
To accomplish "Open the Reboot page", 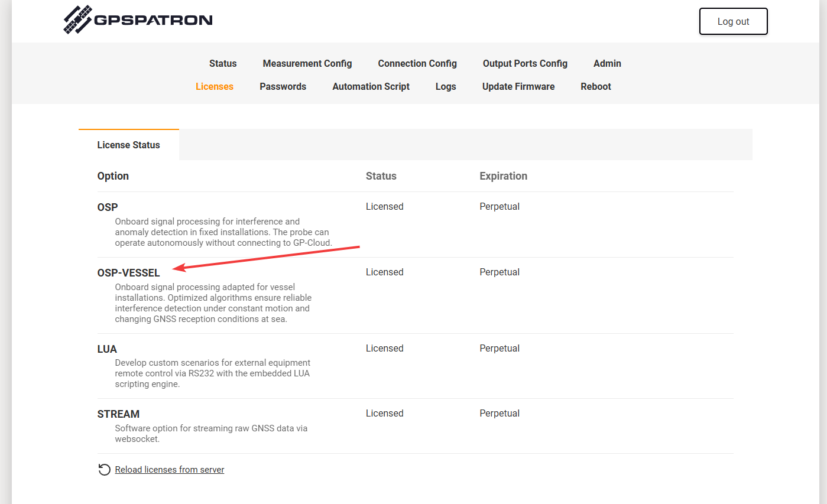I will coord(596,86).
